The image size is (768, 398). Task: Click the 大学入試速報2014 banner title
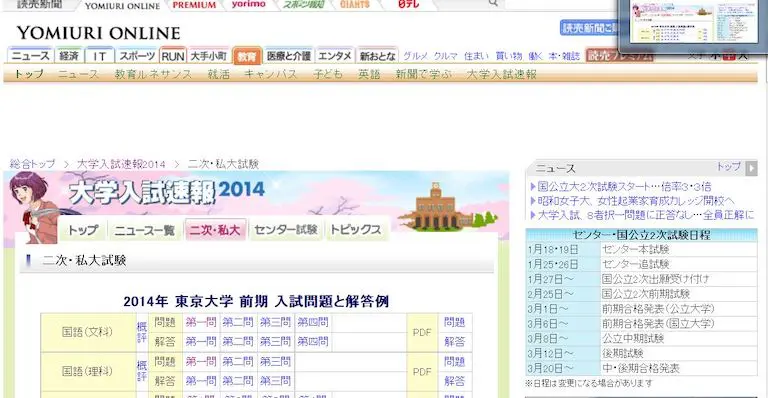(167, 191)
